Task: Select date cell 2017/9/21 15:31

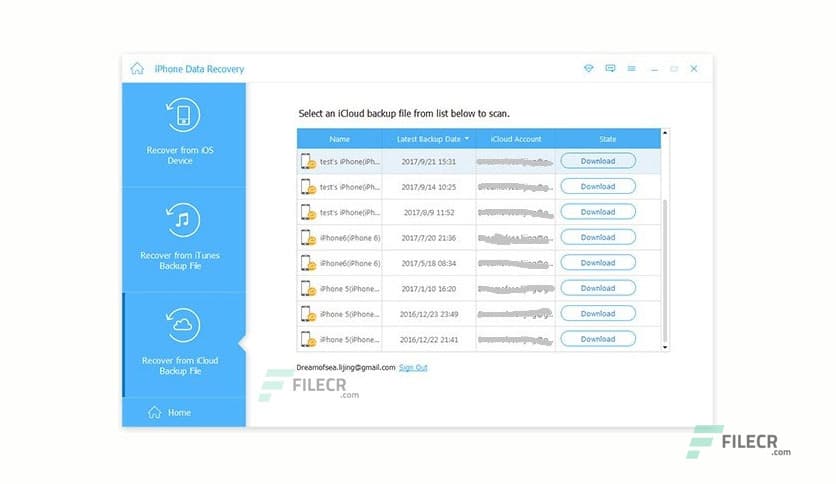Action: click(429, 162)
